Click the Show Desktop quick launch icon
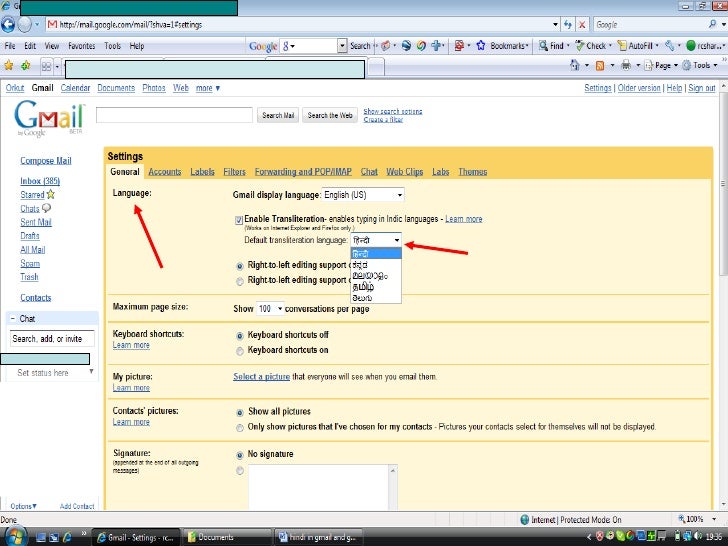Viewport: 728px width, 546px height. tap(41, 537)
